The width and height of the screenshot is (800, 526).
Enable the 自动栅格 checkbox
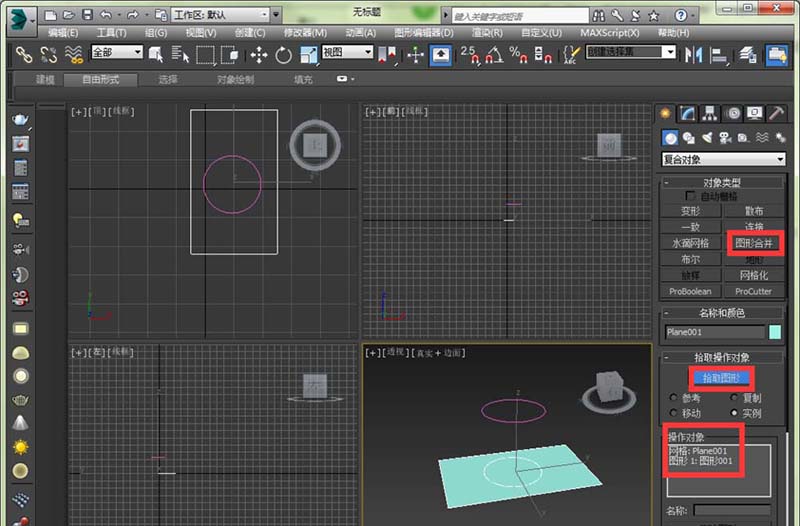tap(690, 197)
